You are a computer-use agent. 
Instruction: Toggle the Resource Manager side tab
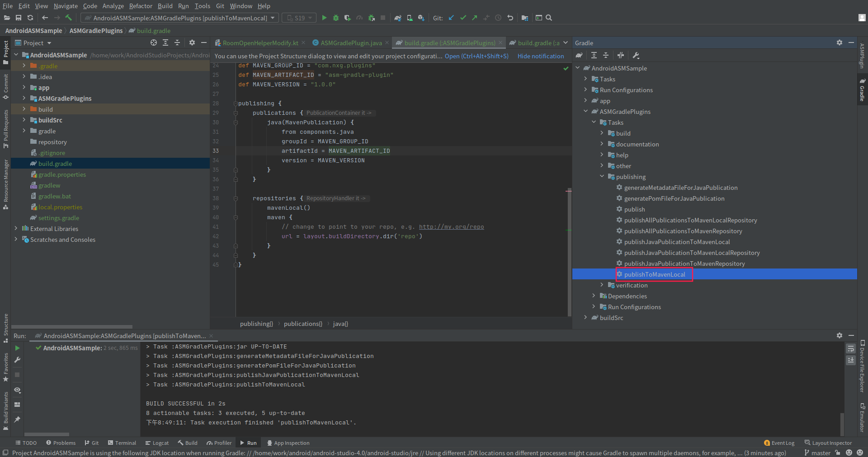[5, 184]
